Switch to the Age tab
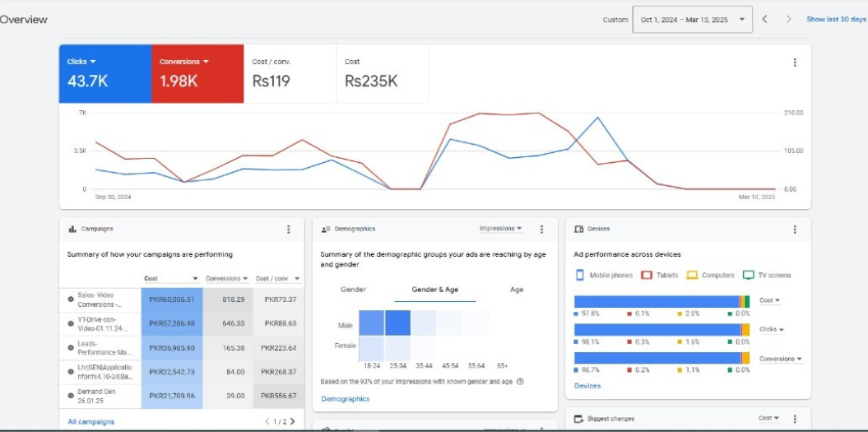Image resolution: width=868 pixels, height=432 pixels. (517, 290)
